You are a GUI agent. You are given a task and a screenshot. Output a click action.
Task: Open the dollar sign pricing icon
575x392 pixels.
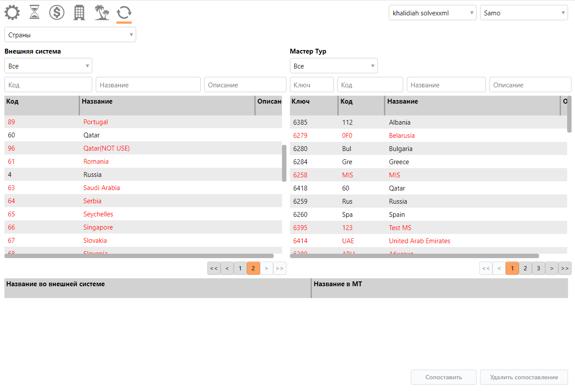tap(57, 12)
